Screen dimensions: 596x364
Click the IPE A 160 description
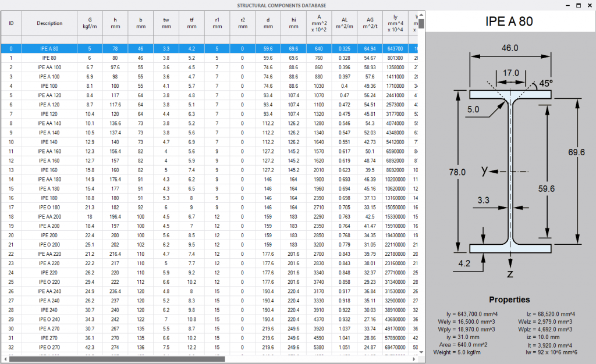pos(49,160)
